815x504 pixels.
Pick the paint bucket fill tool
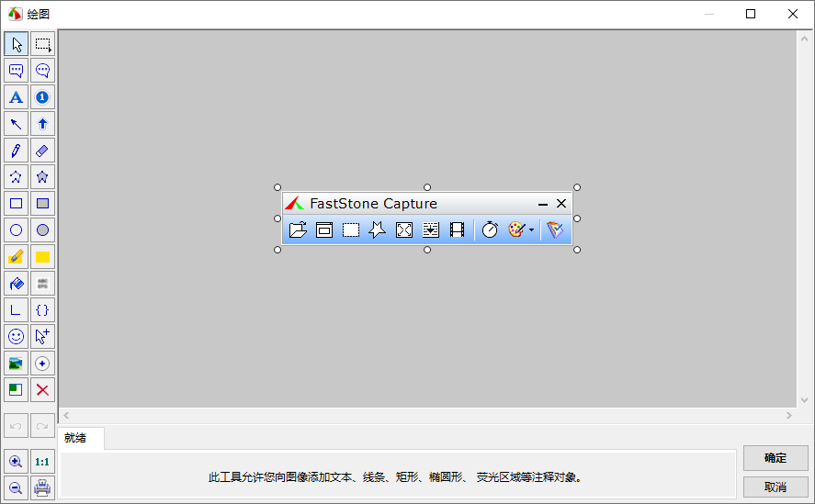pos(17,284)
